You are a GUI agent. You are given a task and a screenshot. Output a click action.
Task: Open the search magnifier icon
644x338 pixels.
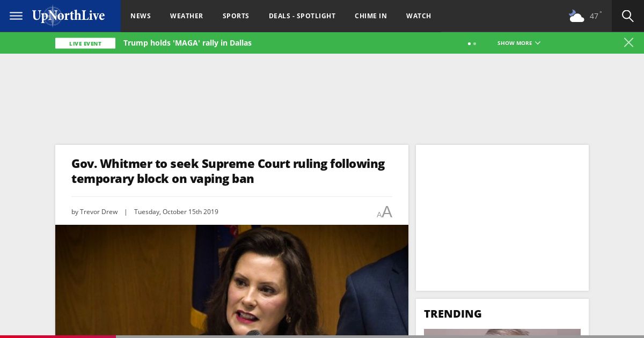coord(628,16)
